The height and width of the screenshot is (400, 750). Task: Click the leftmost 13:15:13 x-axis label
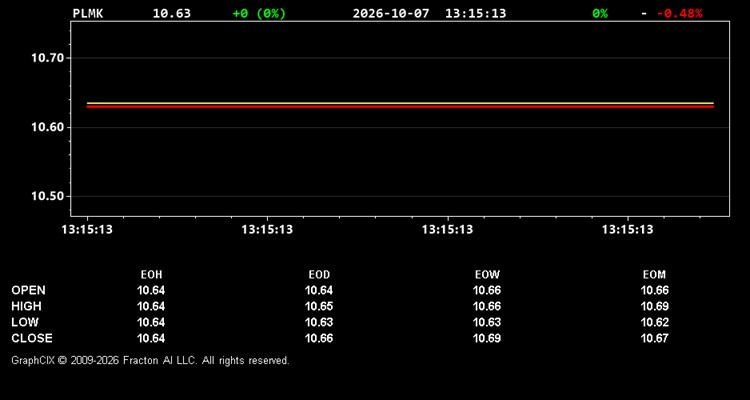tap(87, 230)
